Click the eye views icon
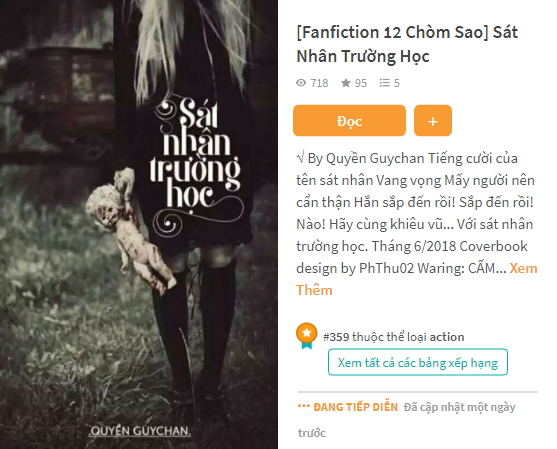 click(x=301, y=83)
